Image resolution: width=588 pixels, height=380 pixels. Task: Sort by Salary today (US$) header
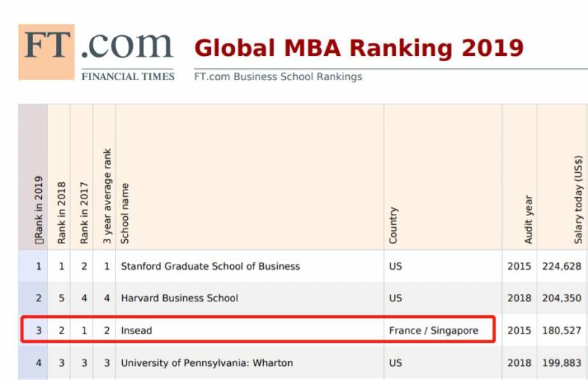coord(578,202)
